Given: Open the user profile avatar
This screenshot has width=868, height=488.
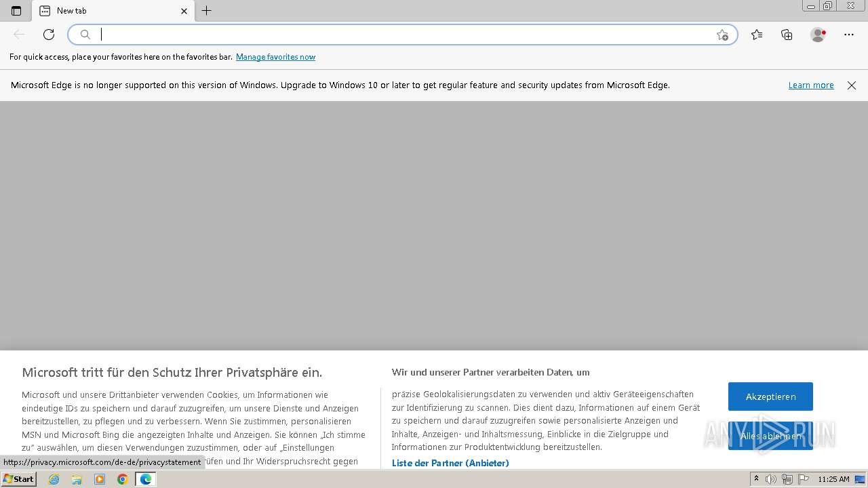Looking at the screenshot, I should tap(818, 35).
